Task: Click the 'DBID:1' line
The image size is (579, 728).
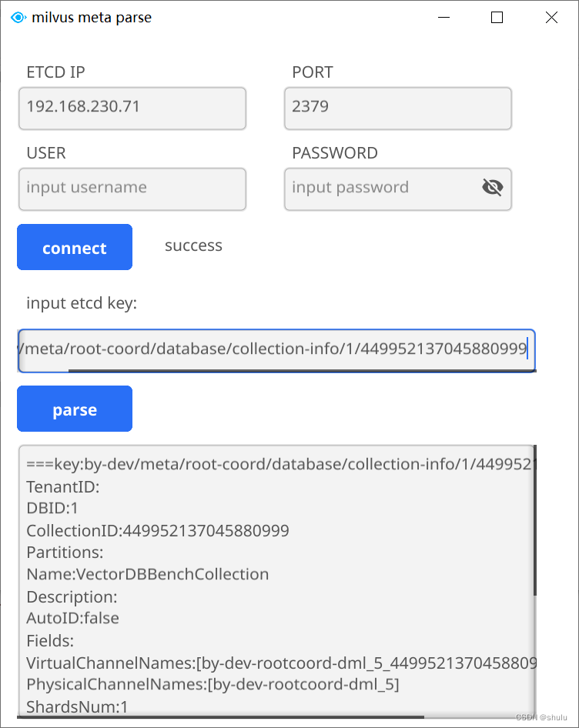Action: tap(52, 508)
